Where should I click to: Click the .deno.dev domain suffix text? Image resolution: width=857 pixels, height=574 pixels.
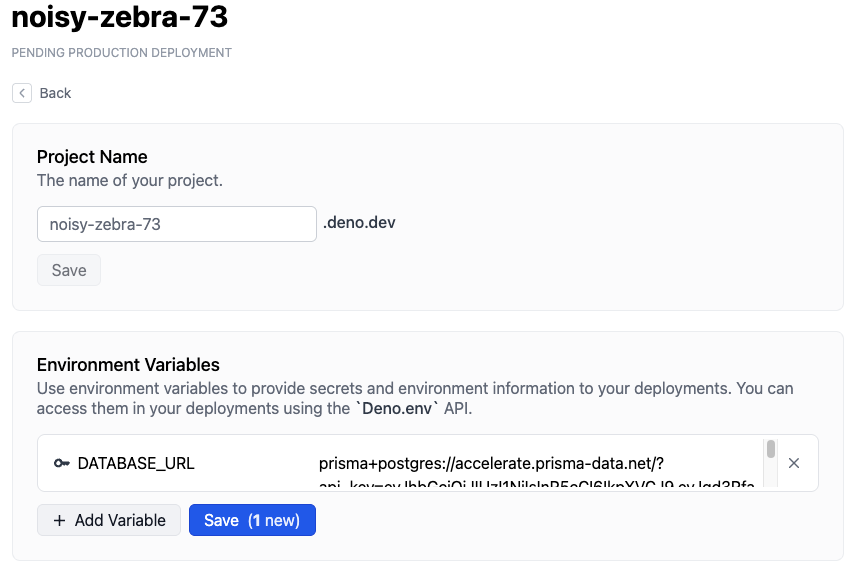coord(359,223)
